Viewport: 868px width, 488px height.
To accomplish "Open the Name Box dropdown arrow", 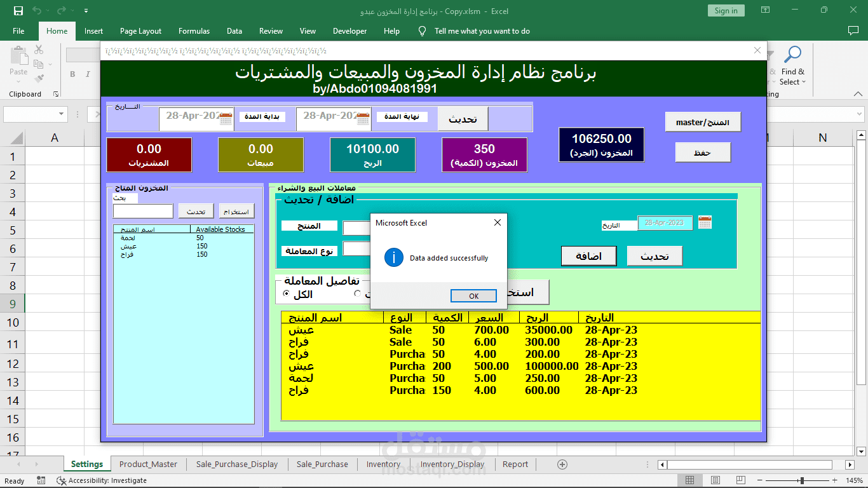I will tap(62, 114).
